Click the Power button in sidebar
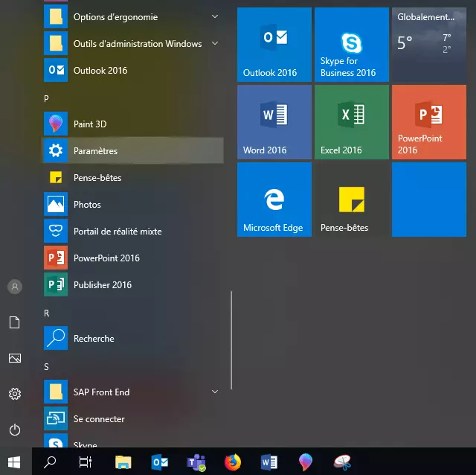The image size is (476, 475). 15,430
